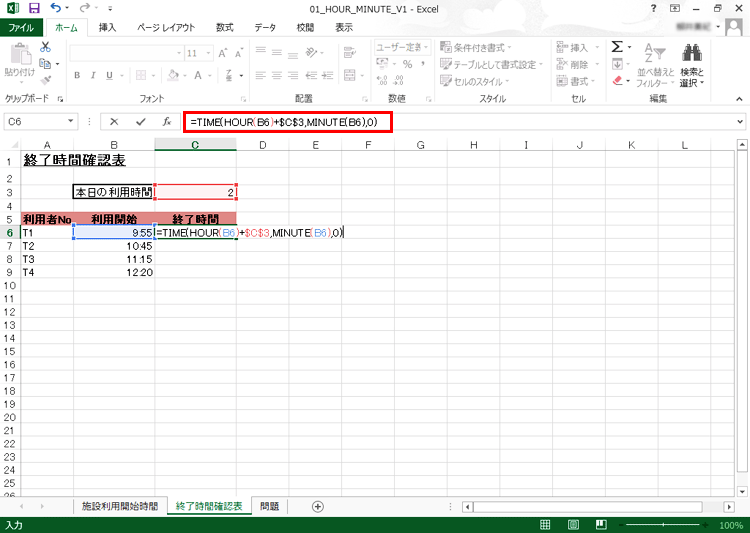Select the font color A button
Image resolution: width=750 pixels, height=533 pixels.
coord(198,76)
